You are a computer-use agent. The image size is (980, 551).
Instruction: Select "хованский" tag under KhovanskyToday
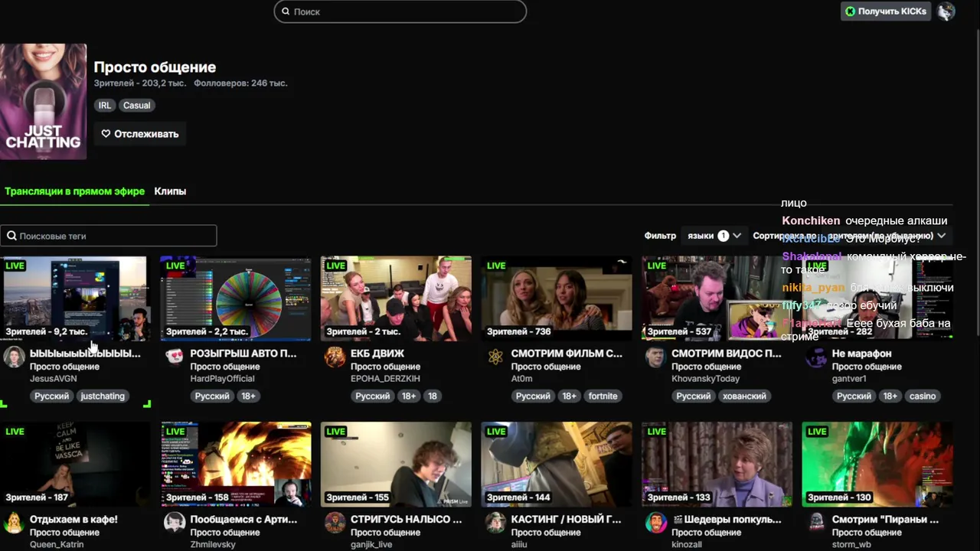pyautogui.click(x=744, y=396)
